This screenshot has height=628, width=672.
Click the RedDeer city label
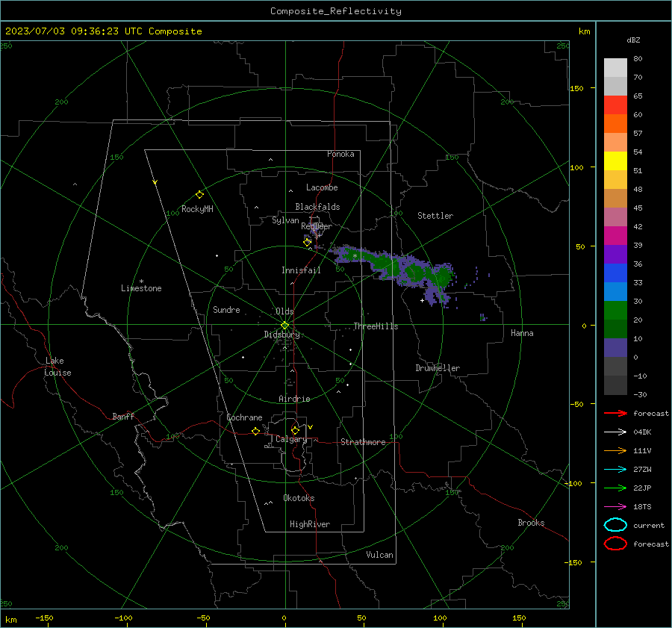317,226
